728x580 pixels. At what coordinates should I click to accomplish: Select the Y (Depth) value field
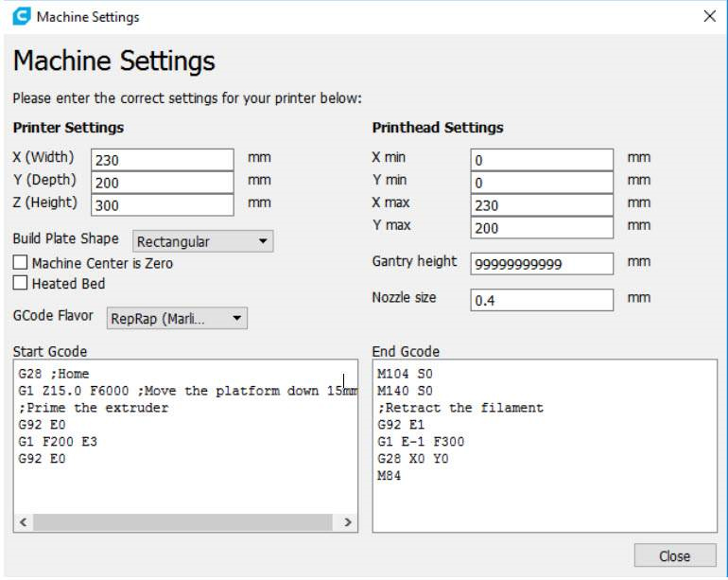pyautogui.click(x=162, y=183)
